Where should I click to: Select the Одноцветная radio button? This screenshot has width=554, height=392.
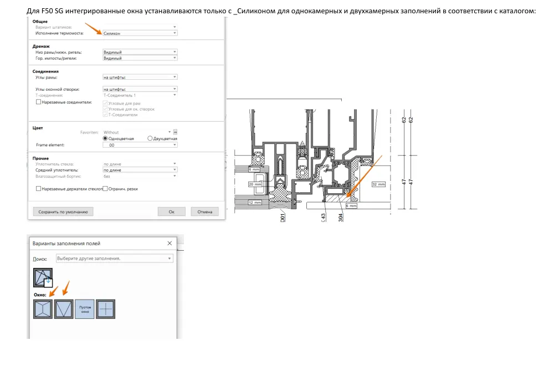[105, 138]
